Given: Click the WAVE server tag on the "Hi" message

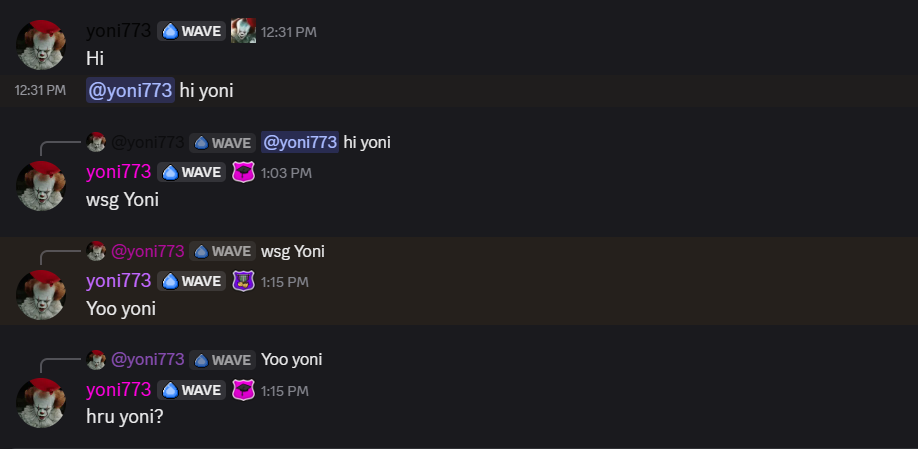Looking at the screenshot, I should pos(191,31).
